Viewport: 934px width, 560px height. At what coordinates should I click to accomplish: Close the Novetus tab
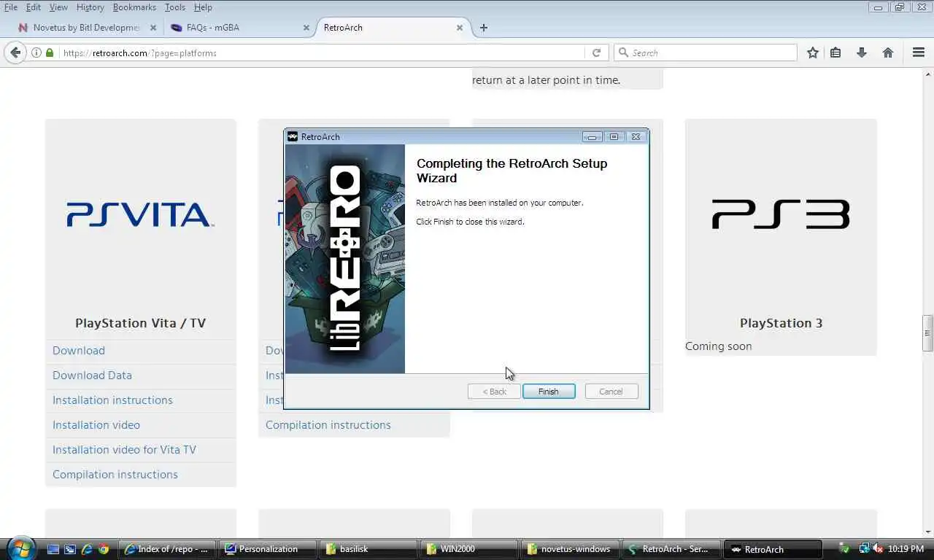click(153, 28)
